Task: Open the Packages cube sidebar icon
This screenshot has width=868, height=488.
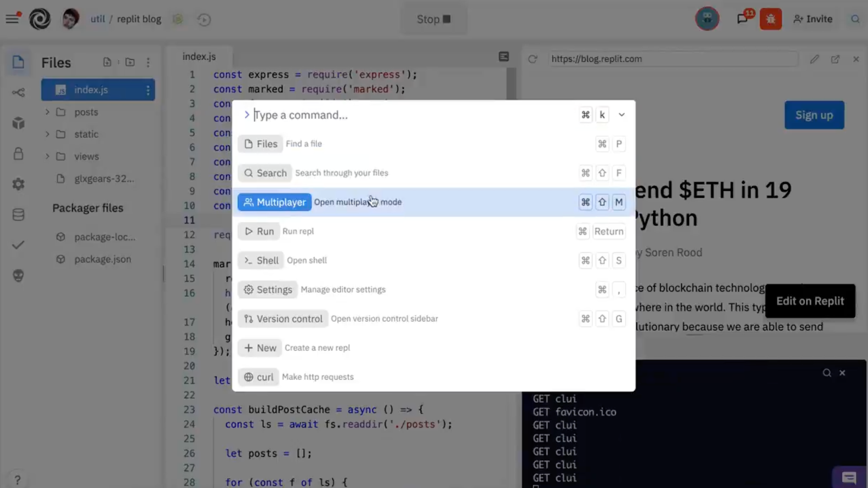Action: [18, 123]
